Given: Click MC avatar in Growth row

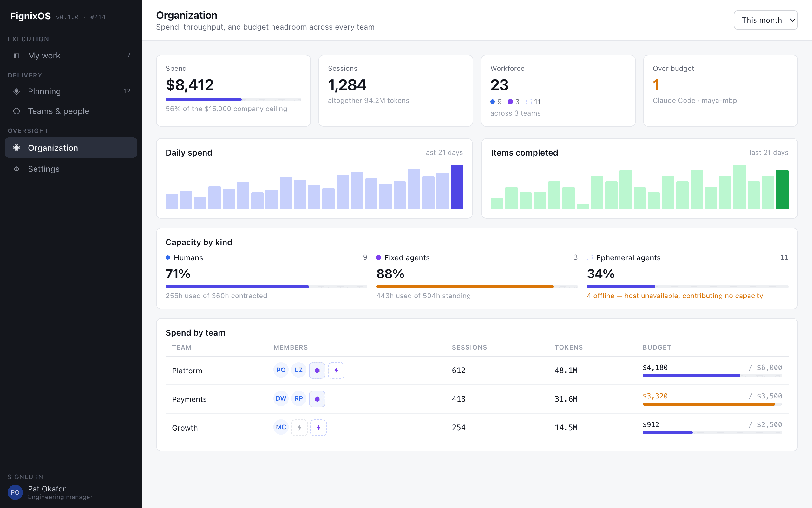Looking at the screenshot, I should coord(281,427).
